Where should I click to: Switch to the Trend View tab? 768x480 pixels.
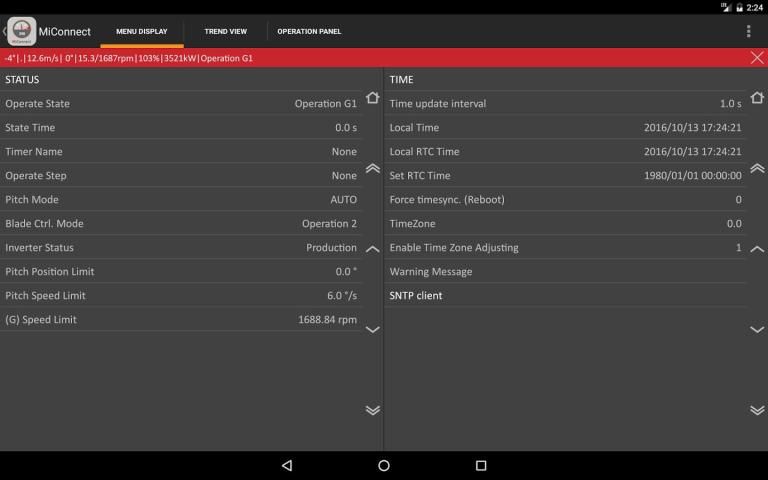point(225,31)
